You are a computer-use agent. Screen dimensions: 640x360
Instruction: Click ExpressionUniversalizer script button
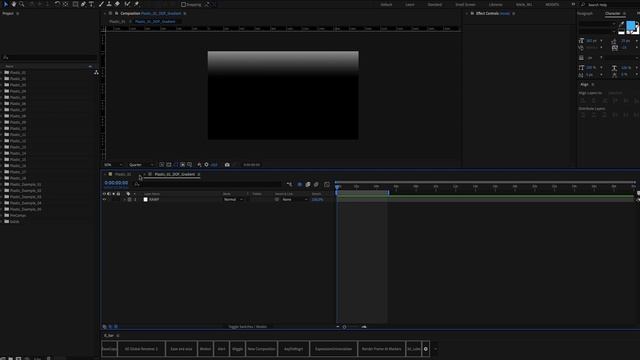point(333,349)
